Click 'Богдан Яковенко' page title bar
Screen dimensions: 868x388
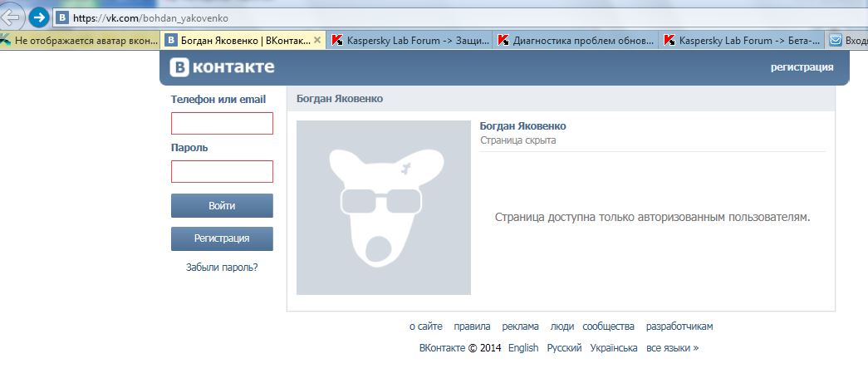[561, 99]
